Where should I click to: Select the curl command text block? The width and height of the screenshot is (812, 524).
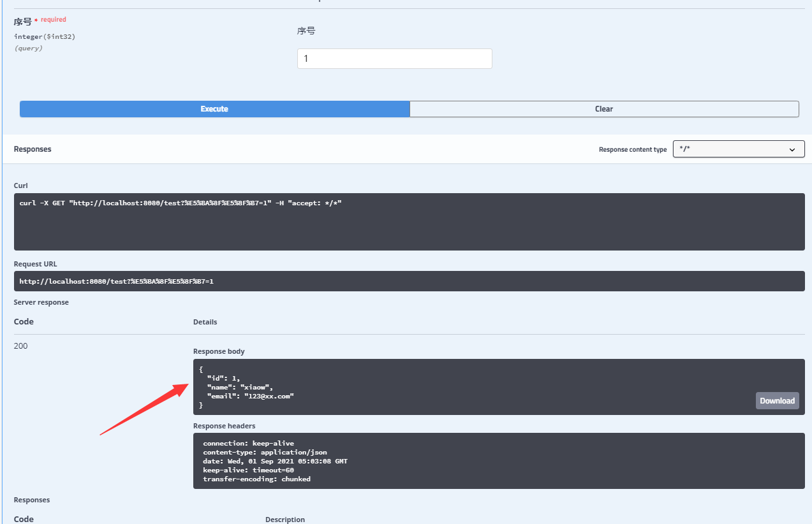point(410,222)
